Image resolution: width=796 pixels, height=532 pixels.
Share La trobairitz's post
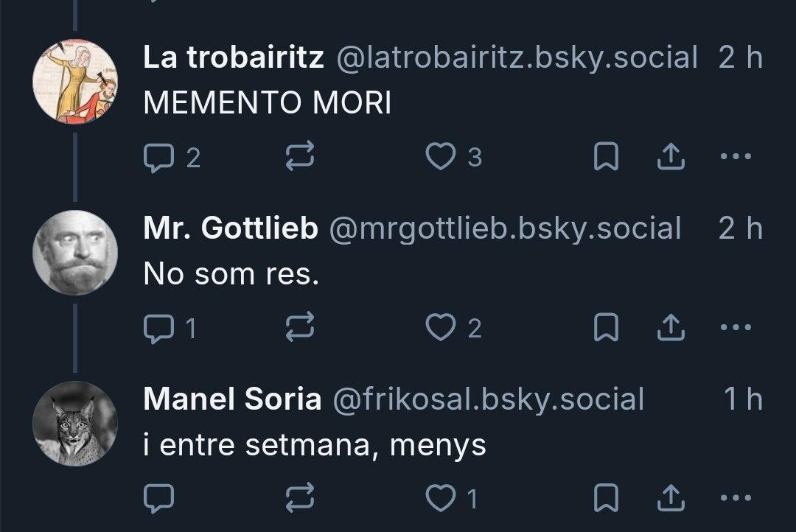pyautogui.click(x=670, y=157)
